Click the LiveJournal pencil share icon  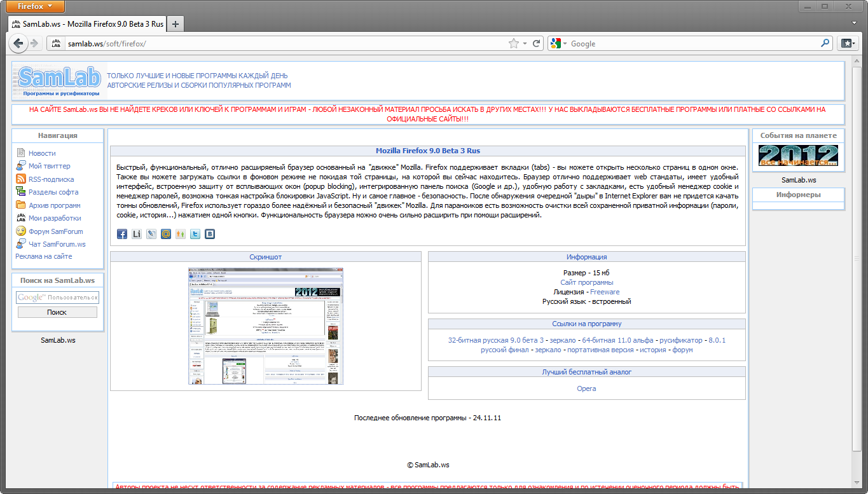(151, 234)
